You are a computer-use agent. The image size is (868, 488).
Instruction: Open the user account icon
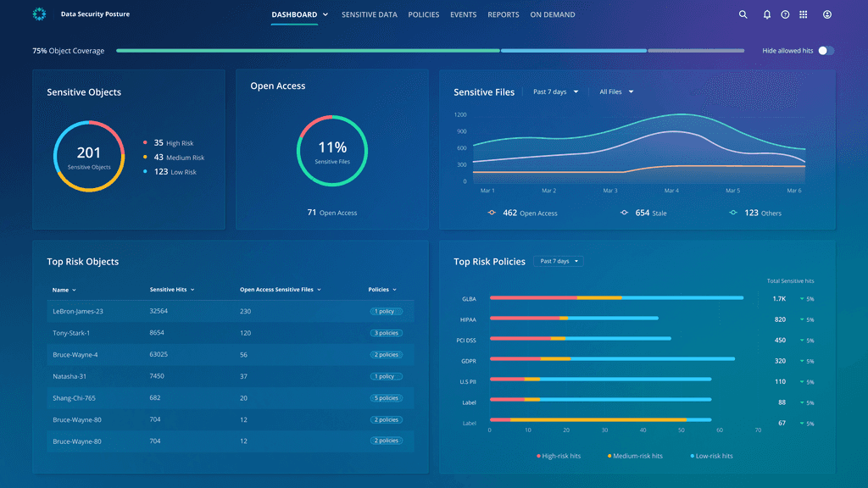(827, 15)
